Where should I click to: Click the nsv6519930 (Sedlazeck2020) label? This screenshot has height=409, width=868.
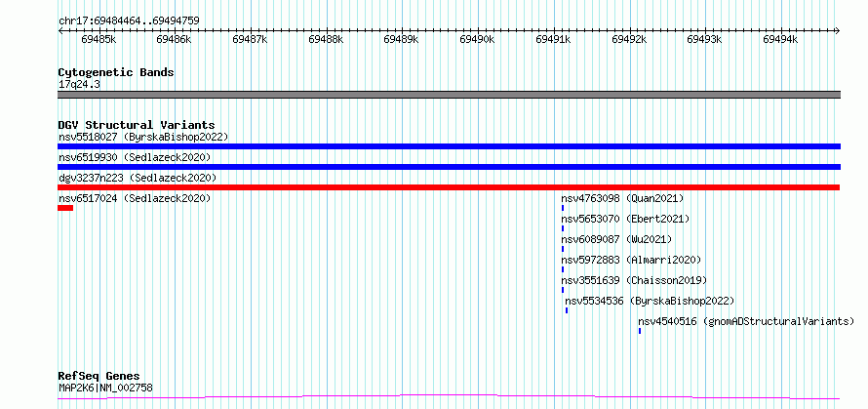tap(135, 157)
